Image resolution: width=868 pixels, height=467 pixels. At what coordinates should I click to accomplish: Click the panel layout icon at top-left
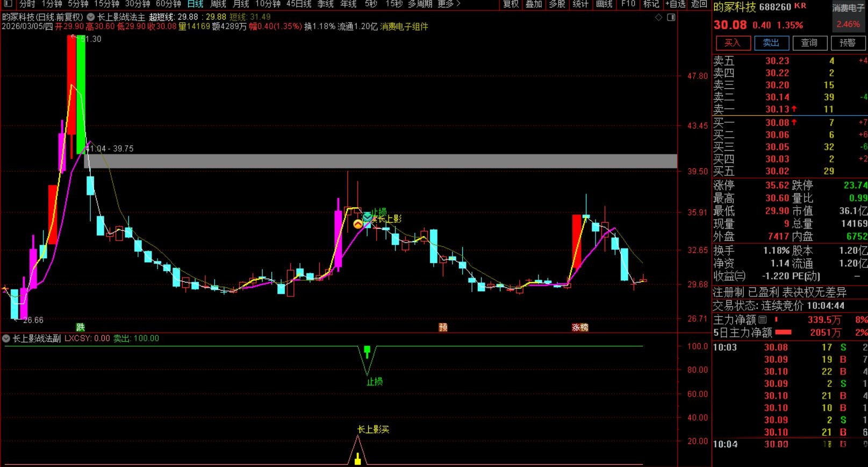click(8, 4)
